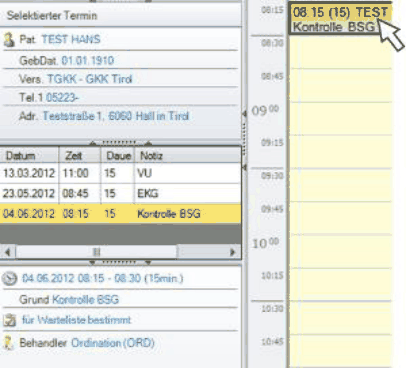Image resolution: width=406 pixels, height=368 pixels.
Task: Sort by Datum column header
Action: (29, 156)
